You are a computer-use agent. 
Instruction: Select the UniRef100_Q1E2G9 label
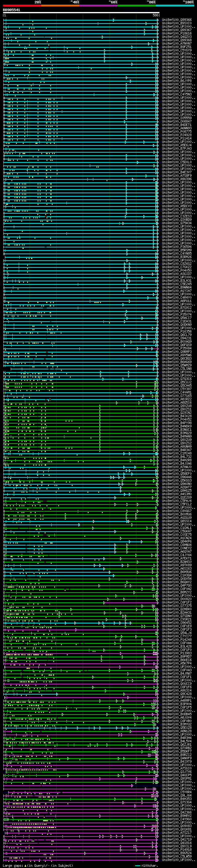pyautogui.click(x=177, y=497)
